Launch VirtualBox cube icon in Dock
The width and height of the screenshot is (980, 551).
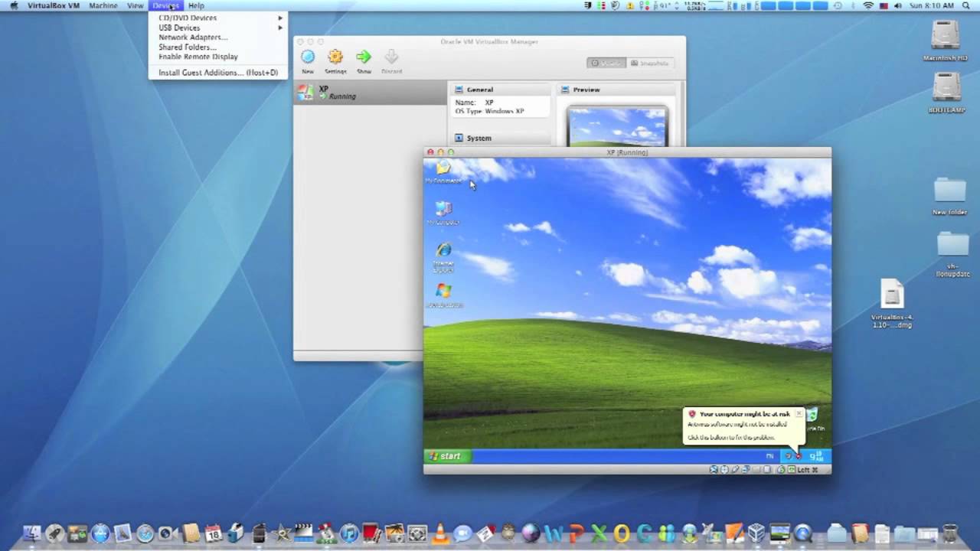point(756,533)
